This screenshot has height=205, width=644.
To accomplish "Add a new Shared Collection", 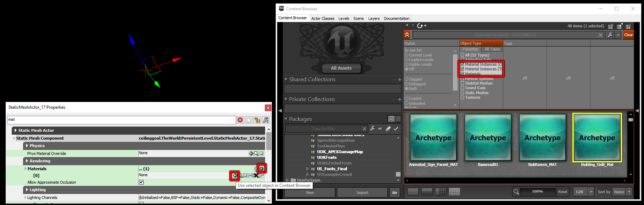I will coord(400,80).
